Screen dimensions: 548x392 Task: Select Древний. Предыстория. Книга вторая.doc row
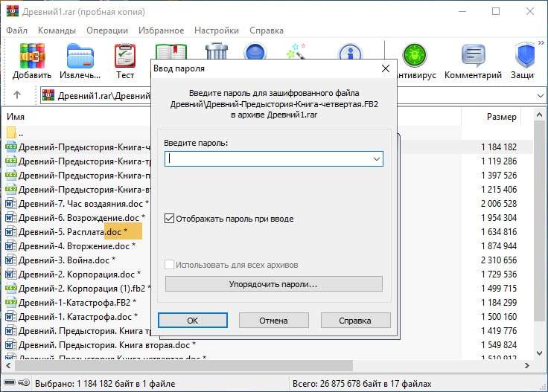point(101,345)
